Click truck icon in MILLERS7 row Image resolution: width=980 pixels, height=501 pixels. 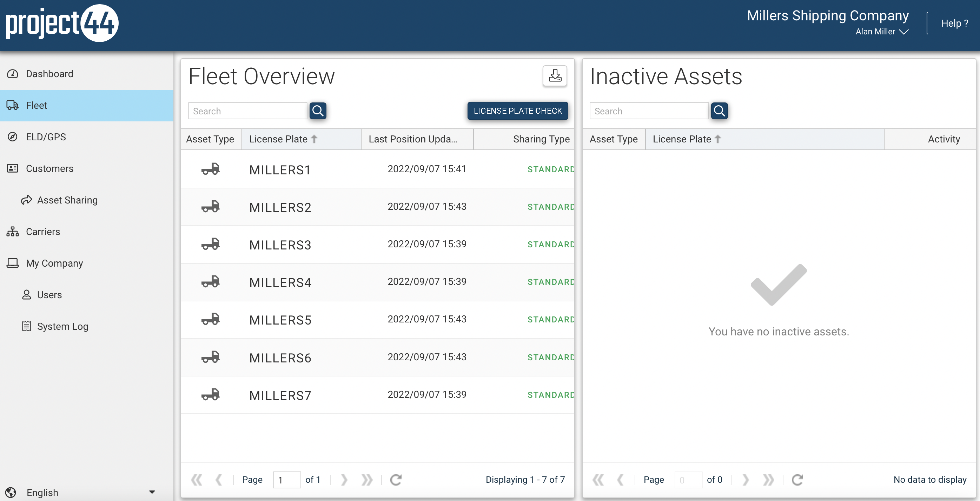[x=210, y=395]
